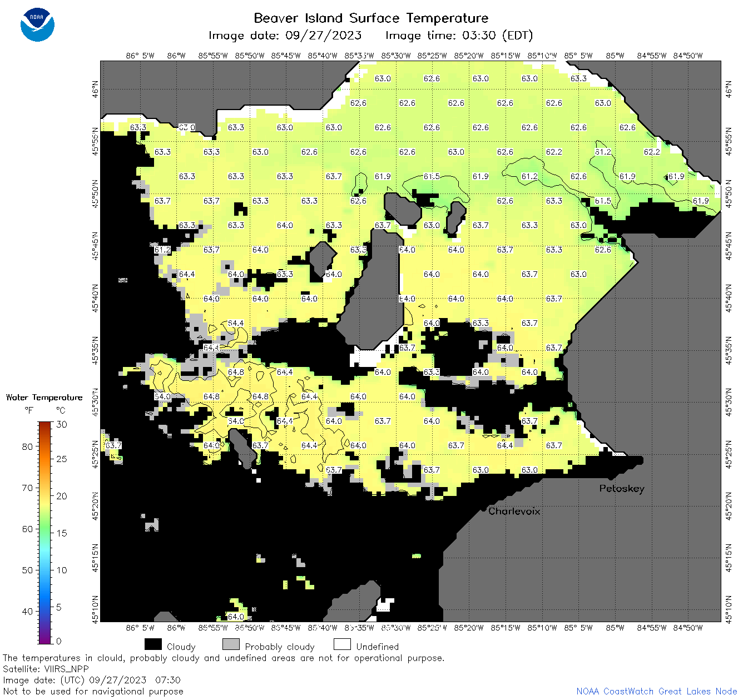Viewport: 743px width, 700px height.
Task: Click the Petoskey location dot marker
Action: click(x=611, y=477)
